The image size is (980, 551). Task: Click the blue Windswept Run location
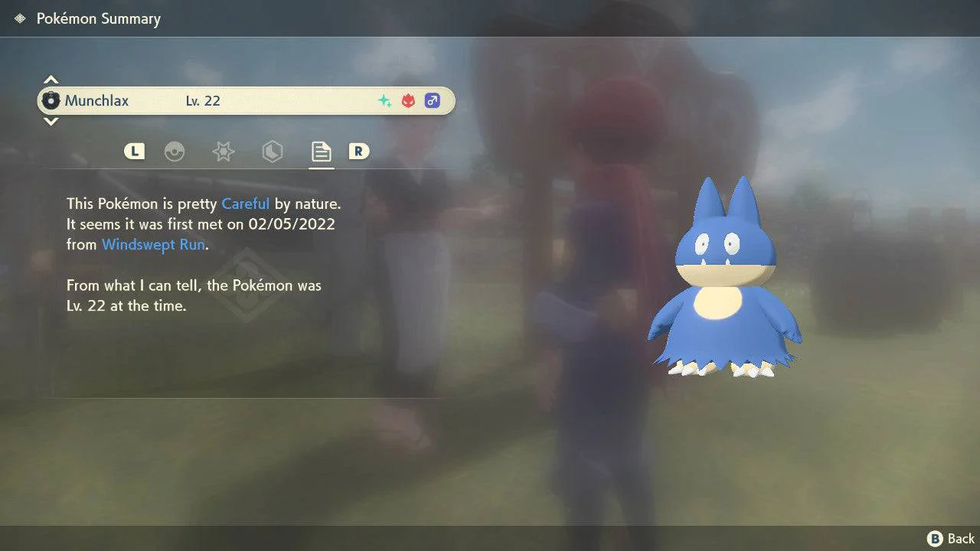153,245
